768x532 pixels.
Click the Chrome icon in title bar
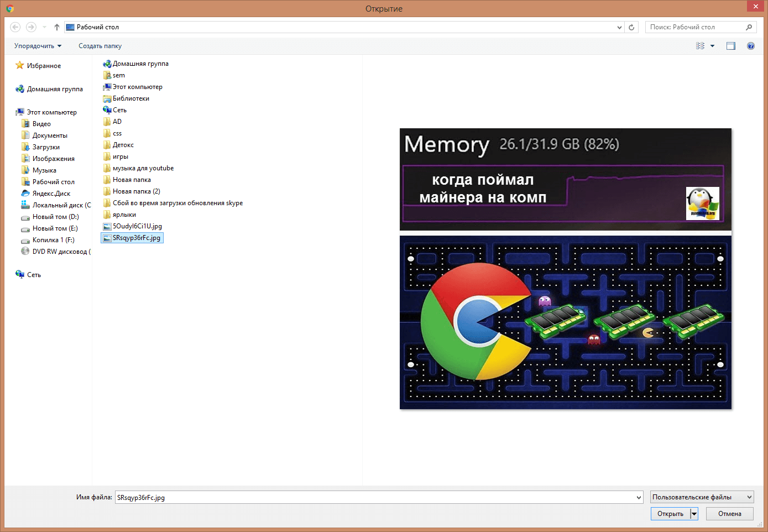tap(9, 8)
